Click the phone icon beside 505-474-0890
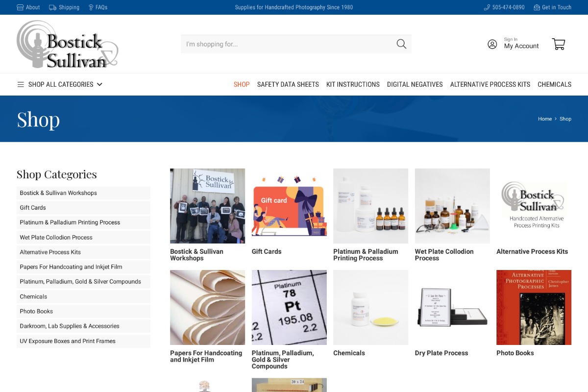 point(487,7)
